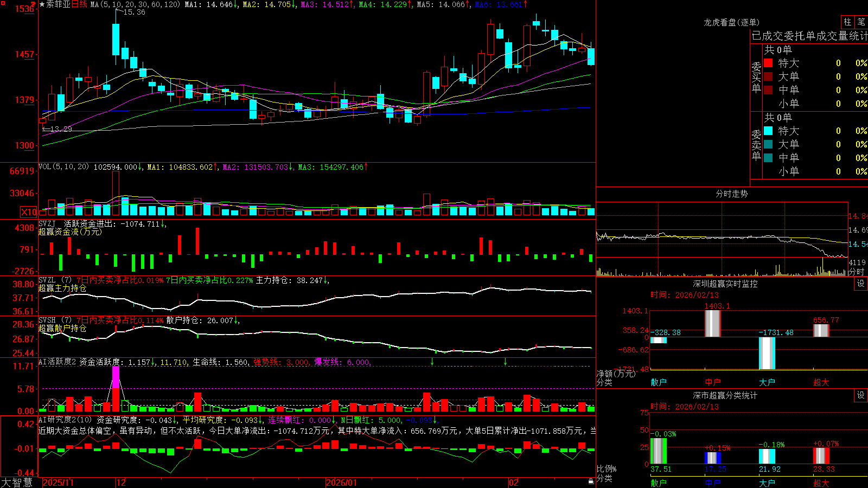Viewport: 868px width, 488px height.
Task: Click the 02 month marker on timeline
Action: (x=514, y=483)
